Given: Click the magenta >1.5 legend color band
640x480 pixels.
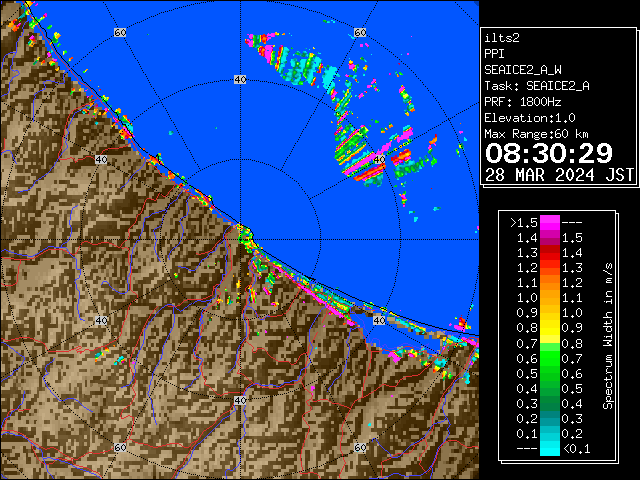Looking at the screenshot, I should [549, 222].
